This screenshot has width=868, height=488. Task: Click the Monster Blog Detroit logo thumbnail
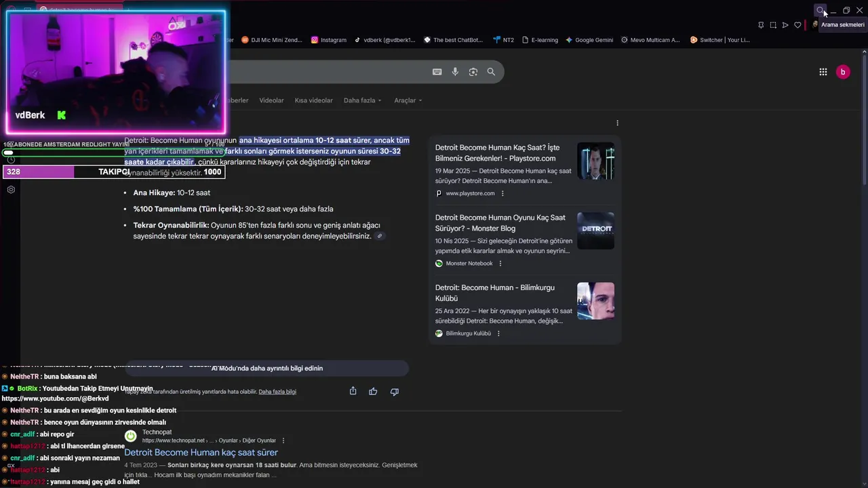(595, 230)
